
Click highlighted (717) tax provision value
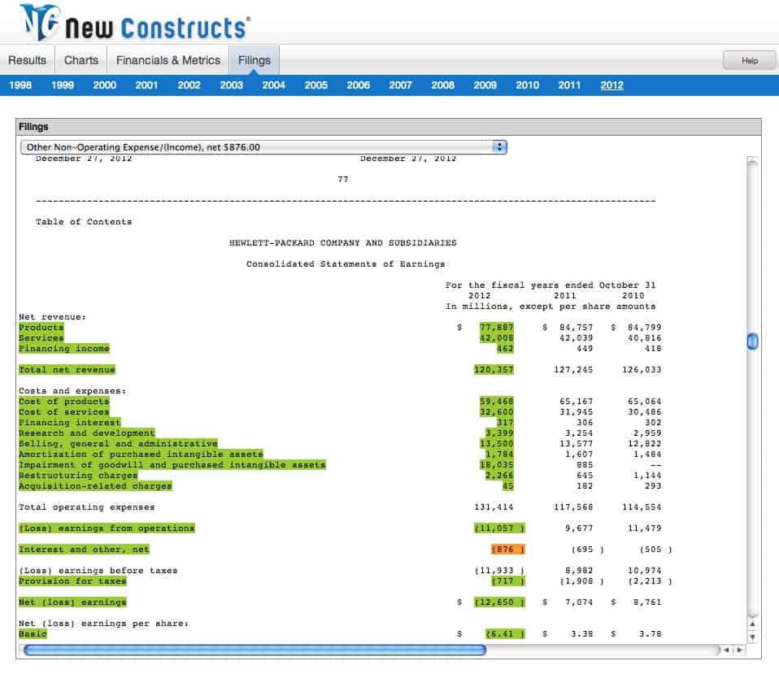coord(507,581)
